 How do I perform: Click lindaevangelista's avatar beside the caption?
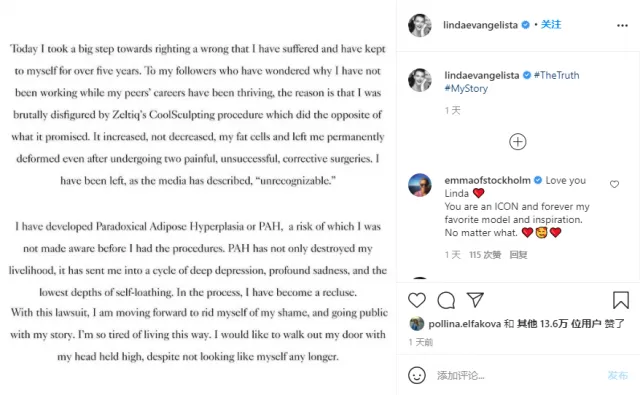pos(420,80)
